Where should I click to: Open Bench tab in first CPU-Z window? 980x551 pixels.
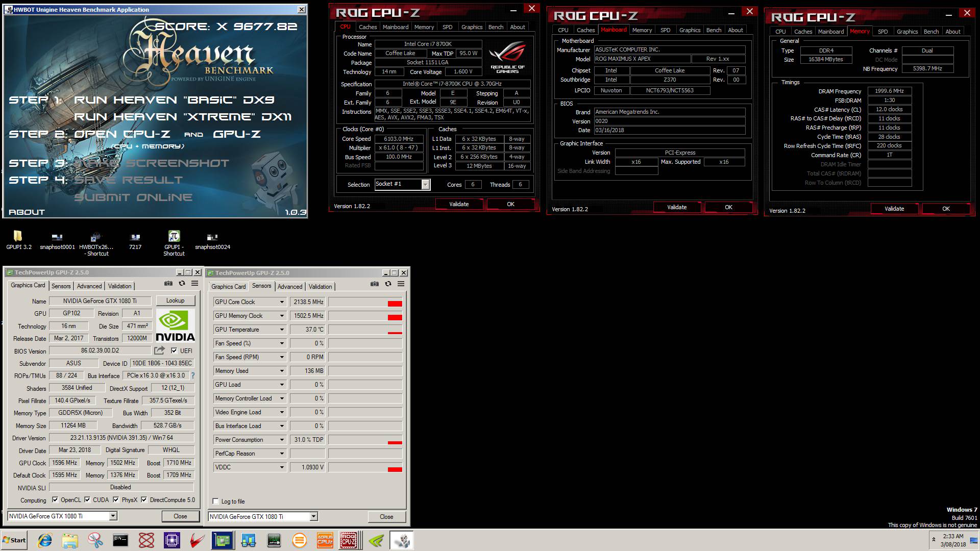point(496,27)
